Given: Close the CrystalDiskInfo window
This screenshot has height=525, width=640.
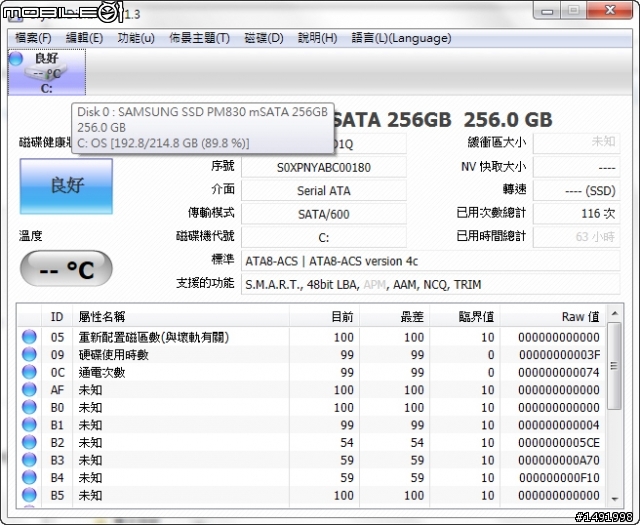Looking at the screenshot, I should (610, 10).
